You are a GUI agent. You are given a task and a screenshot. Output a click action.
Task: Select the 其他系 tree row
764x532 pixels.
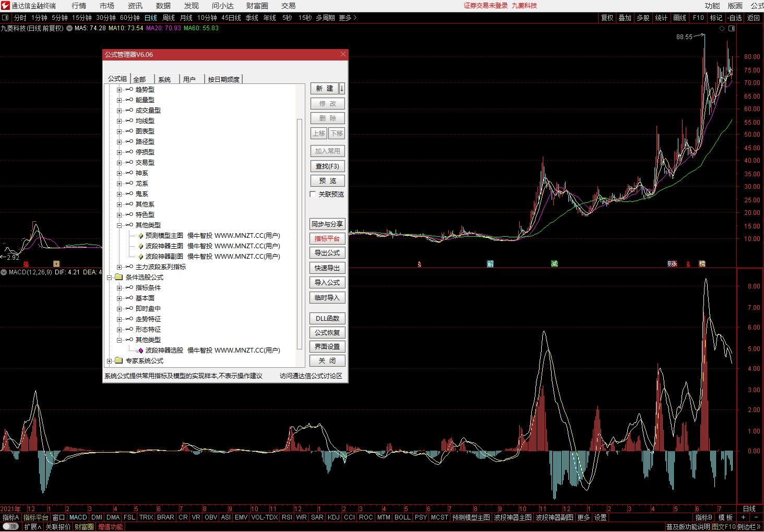(145, 204)
